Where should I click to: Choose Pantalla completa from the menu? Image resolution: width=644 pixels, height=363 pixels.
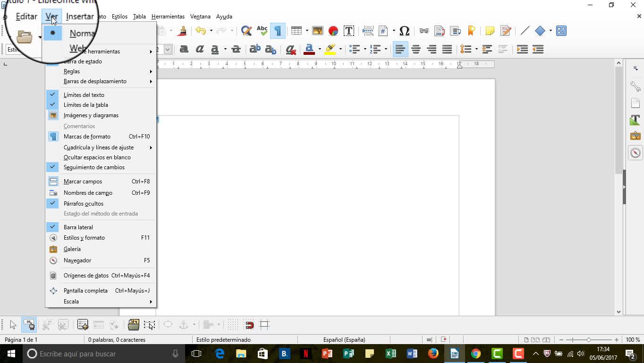(85, 291)
